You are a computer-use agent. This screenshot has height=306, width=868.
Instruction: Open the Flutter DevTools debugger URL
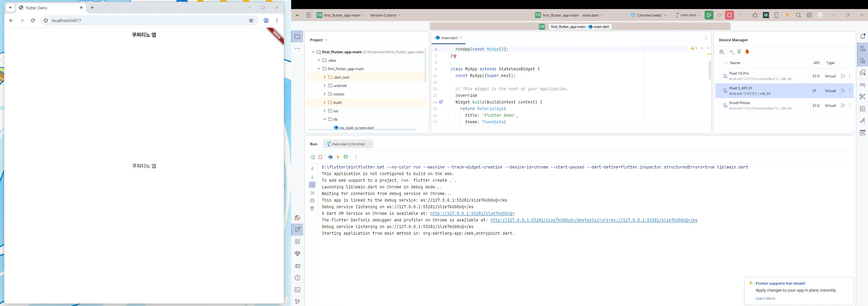(594, 220)
